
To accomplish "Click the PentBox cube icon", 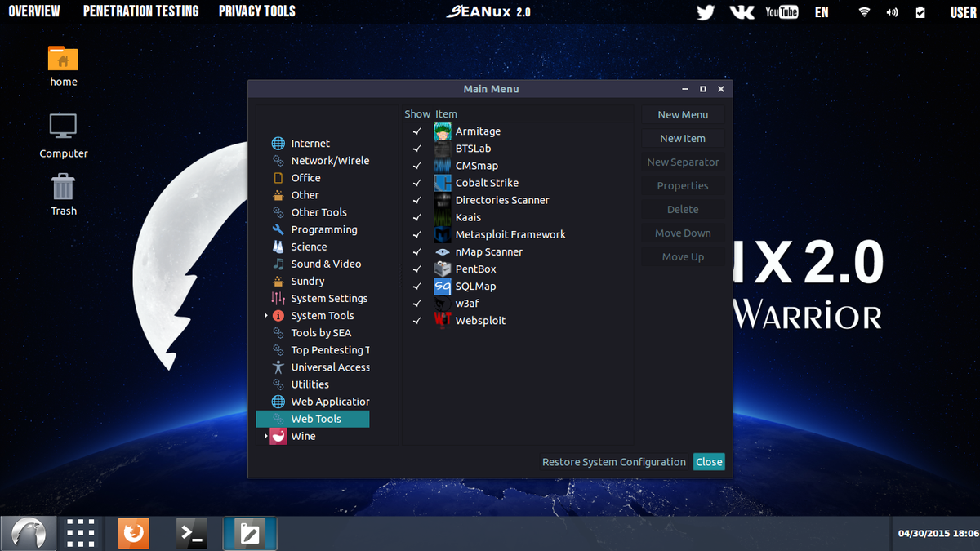I will pyautogui.click(x=442, y=269).
